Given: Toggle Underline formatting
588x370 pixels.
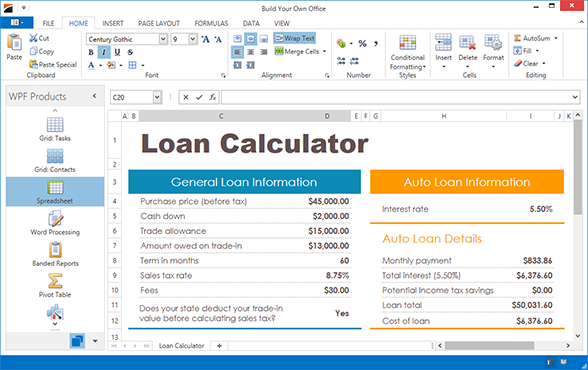Looking at the screenshot, I should (x=117, y=52).
